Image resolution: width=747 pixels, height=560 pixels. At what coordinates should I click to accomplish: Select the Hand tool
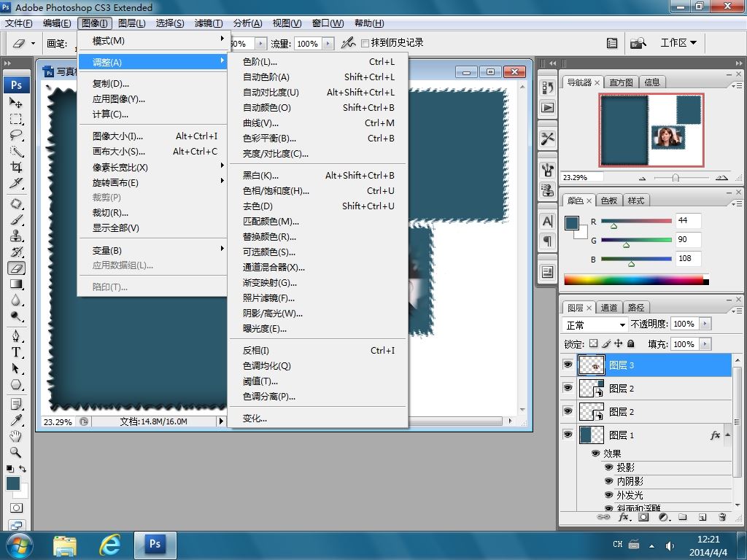click(16, 436)
